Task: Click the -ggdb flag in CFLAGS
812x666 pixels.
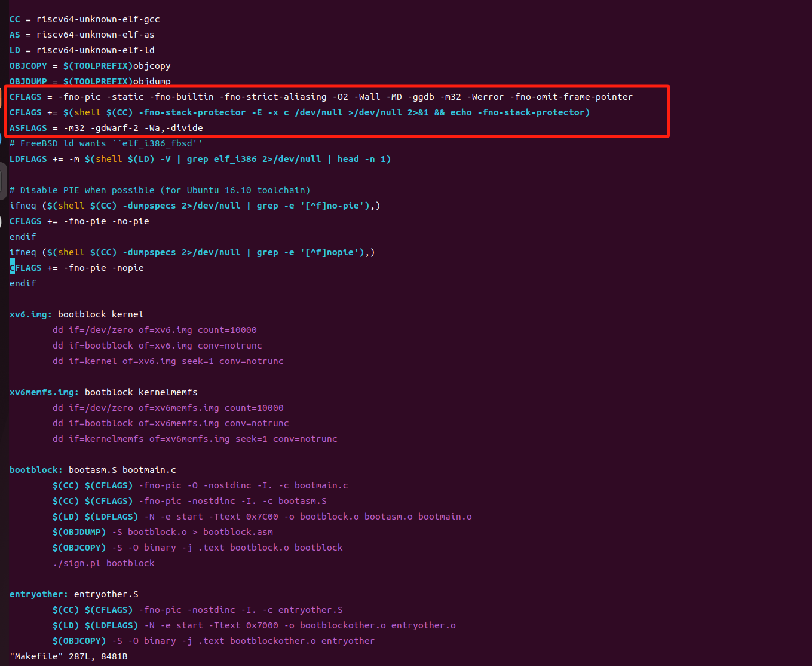Action: [421, 97]
